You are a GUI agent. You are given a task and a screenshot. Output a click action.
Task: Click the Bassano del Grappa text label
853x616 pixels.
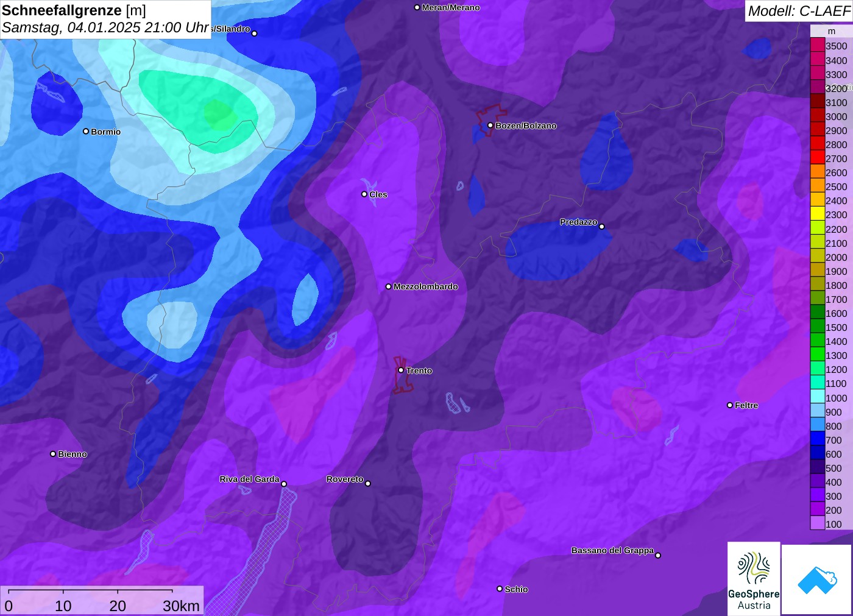(x=612, y=550)
